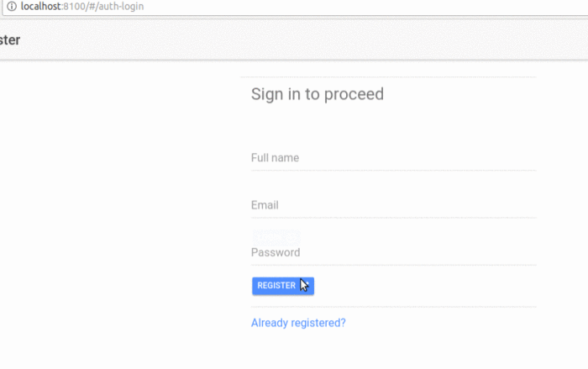Focus the Email text field
Screen dimensions: 588x369
point(393,205)
